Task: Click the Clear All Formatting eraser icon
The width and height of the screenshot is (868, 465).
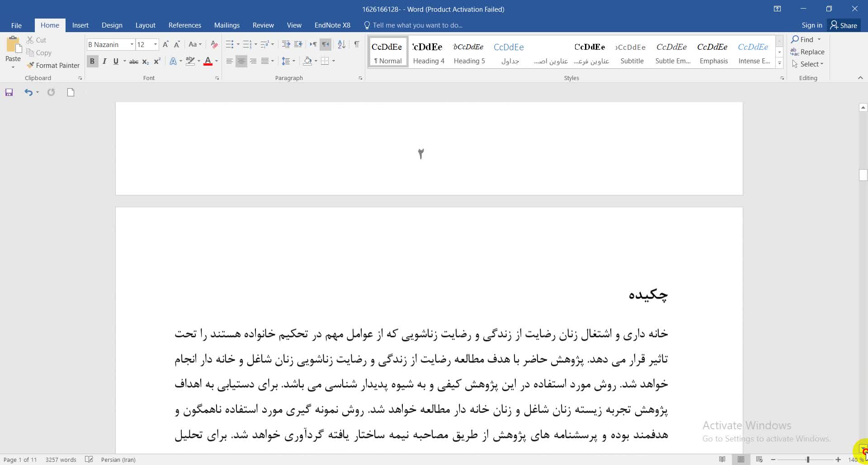Action: tap(214, 44)
